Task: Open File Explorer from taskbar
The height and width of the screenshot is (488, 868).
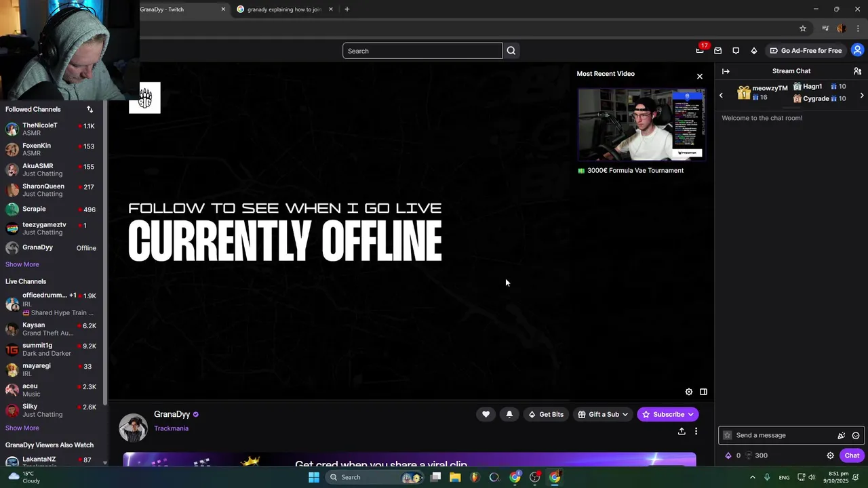Action: pos(455,477)
